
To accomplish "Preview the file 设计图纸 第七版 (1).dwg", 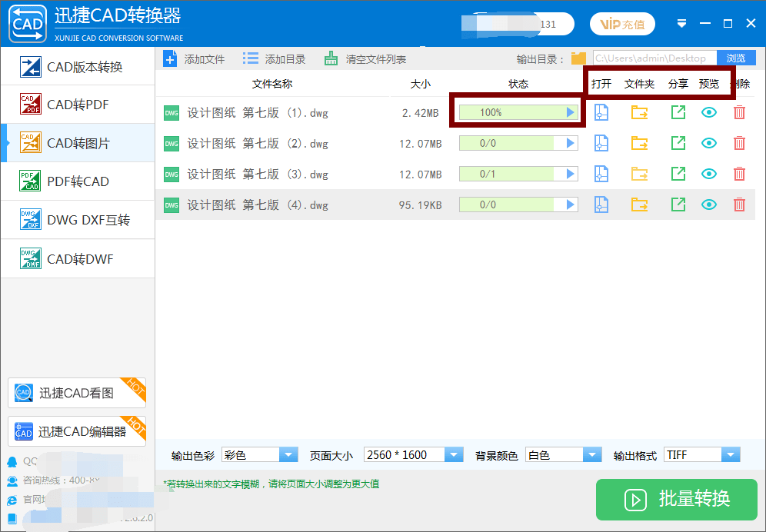I will click(709, 112).
